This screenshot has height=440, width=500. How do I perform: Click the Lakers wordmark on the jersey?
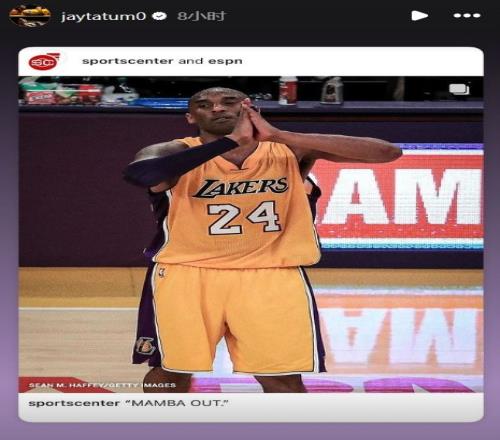click(241, 187)
